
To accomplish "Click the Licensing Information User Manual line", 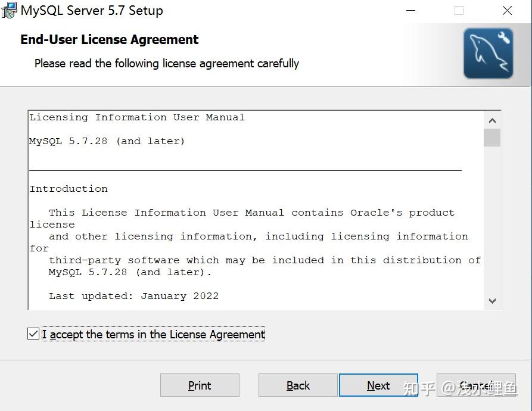I will [136, 117].
